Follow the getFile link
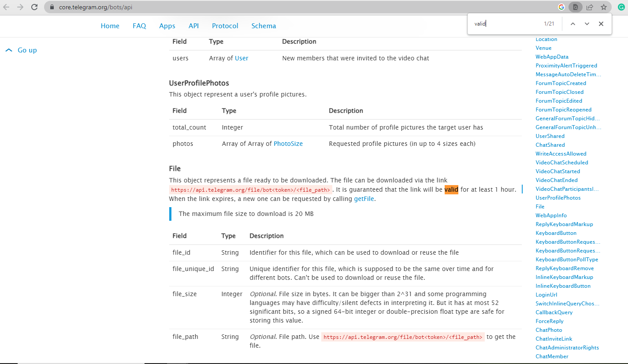Screen dimensions: 628x364 pos(364,199)
